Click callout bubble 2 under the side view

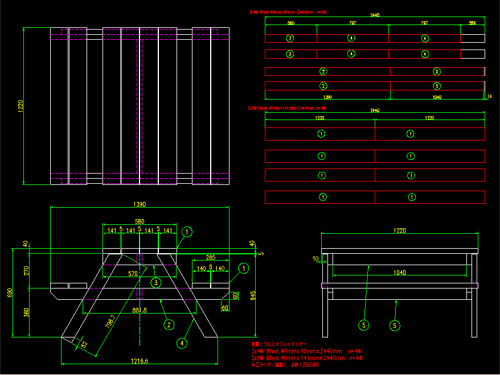click(169, 325)
